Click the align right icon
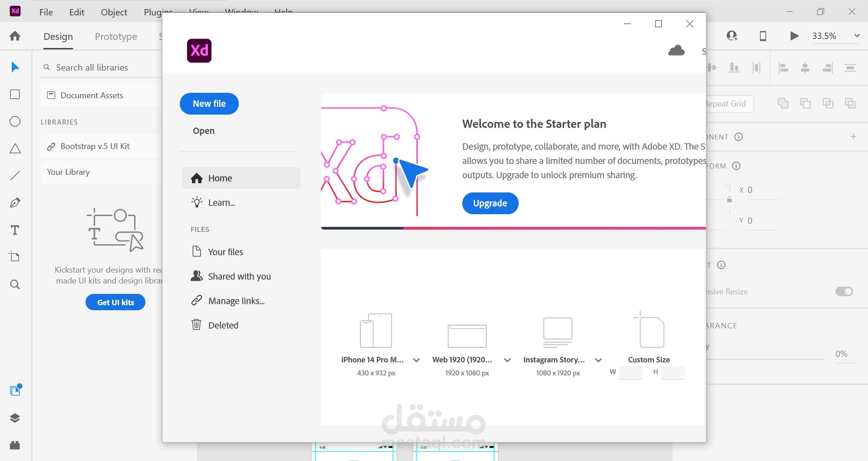The width and height of the screenshot is (868, 461). [828, 68]
